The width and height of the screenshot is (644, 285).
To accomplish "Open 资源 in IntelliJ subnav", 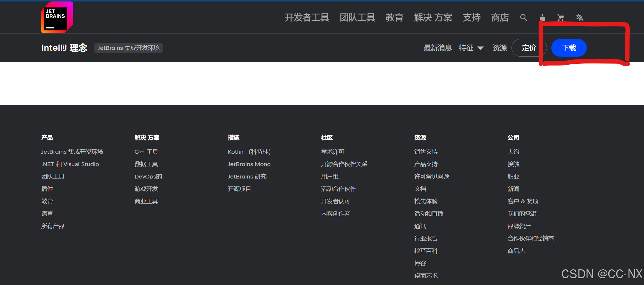I will (x=500, y=48).
